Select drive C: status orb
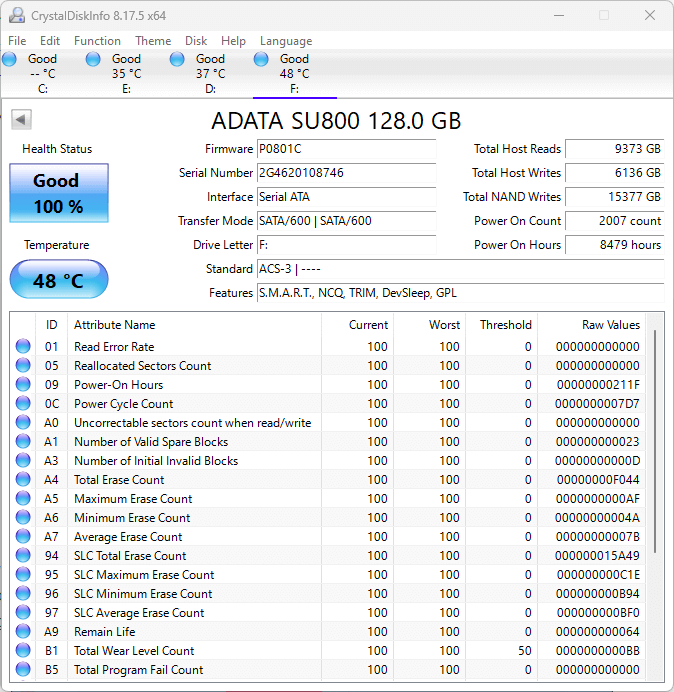Viewport: 674px width, 692px height. tap(9, 59)
